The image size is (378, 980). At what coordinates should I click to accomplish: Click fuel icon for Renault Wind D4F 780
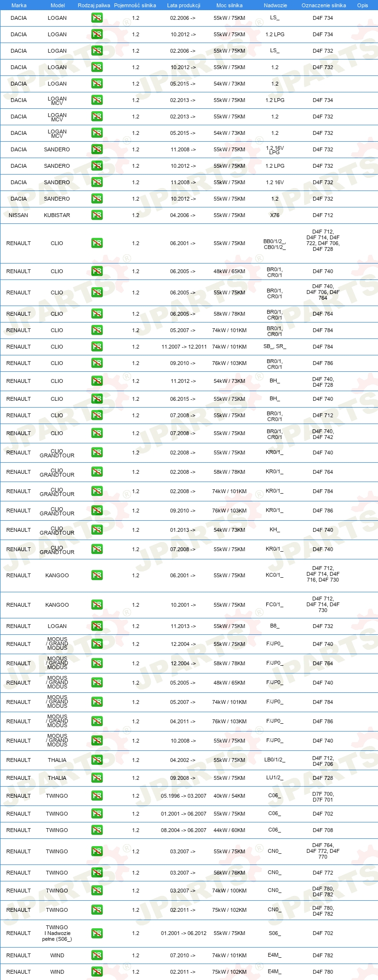pyautogui.click(x=97, y=972)
